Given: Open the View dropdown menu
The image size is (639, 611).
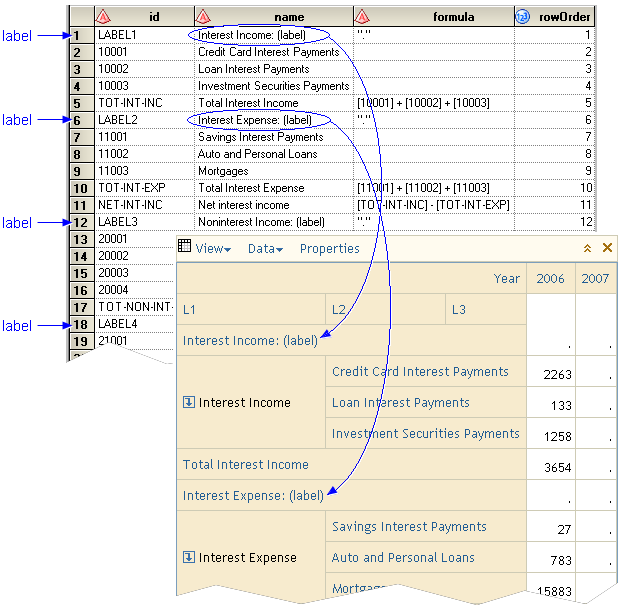Looking at the screenshot, I should coord(213,249).
